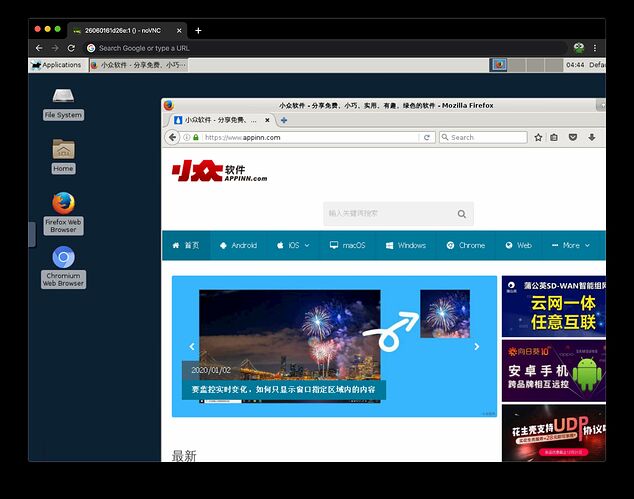
Task: Open a new Chrome tab with plus
Action: click(198, 30)
